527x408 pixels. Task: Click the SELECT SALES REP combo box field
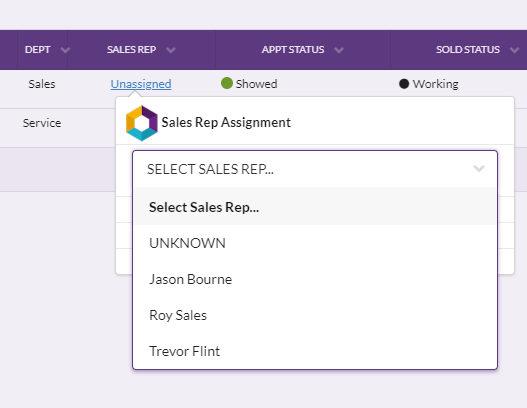(315, 169)
